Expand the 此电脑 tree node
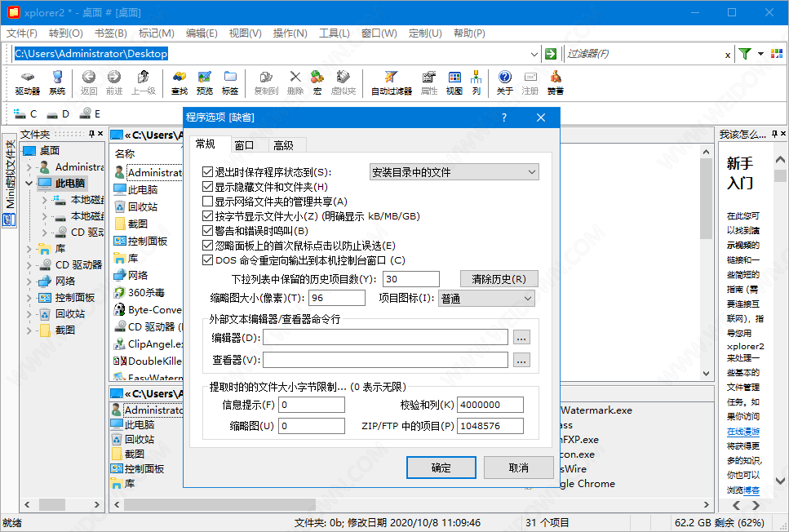The height and width of the screenshot is (532, 789). (x=30, y=184)
